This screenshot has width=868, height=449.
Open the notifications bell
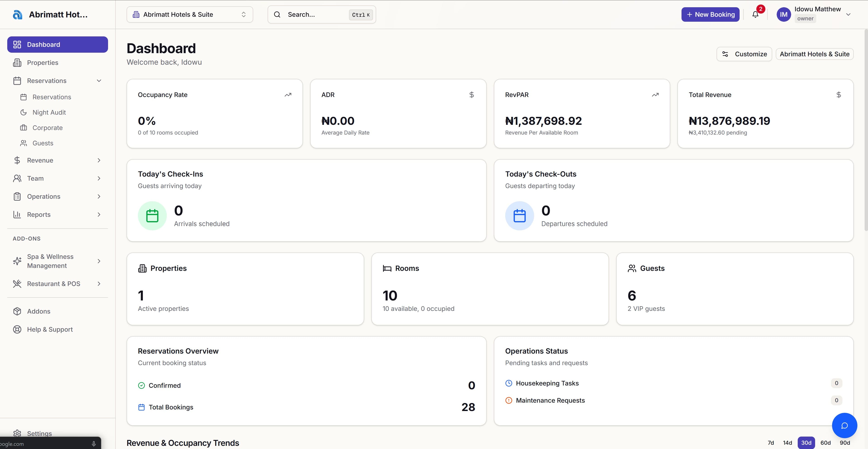(x=755, y=14)
